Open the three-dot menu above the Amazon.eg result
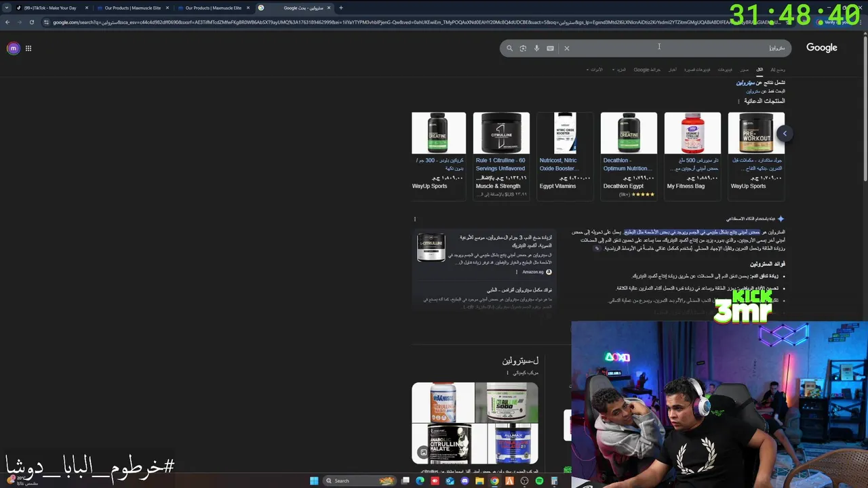This screenshot has height=488, width=868. (x=415, y=219)
